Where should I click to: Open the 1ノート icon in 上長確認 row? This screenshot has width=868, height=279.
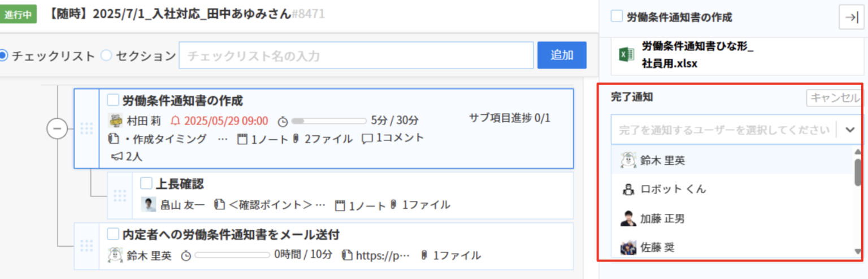340,205
